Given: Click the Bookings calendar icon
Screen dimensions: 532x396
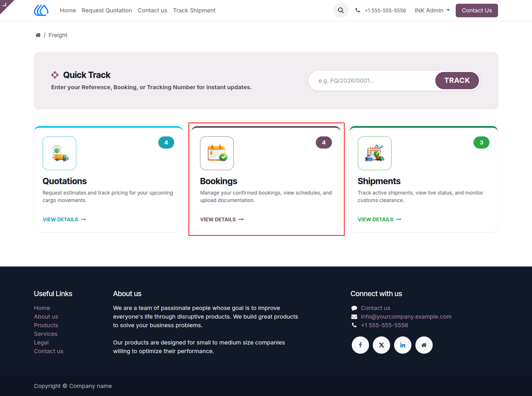Looking at the screenshot, I should [x=217, y=153].
